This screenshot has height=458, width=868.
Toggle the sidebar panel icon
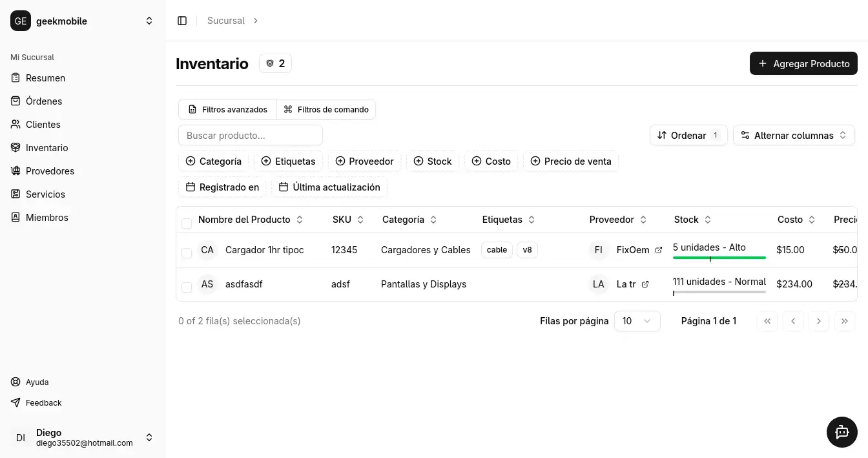[x=182, y=21]
